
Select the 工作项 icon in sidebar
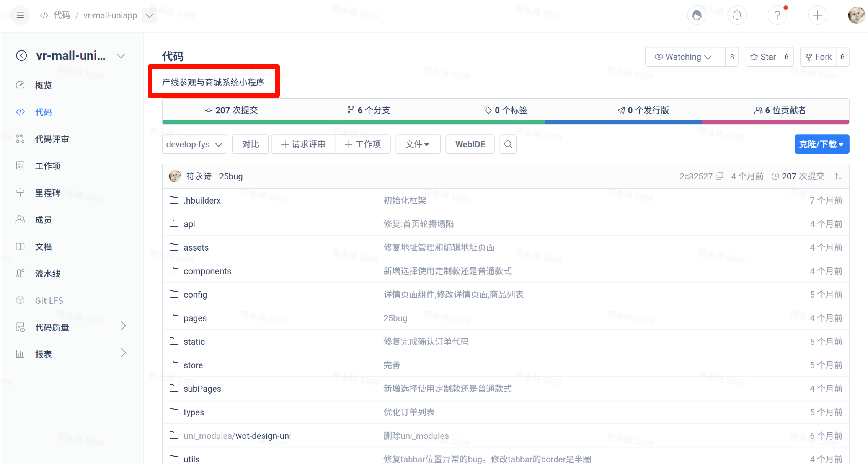click(x=20, y=166)
